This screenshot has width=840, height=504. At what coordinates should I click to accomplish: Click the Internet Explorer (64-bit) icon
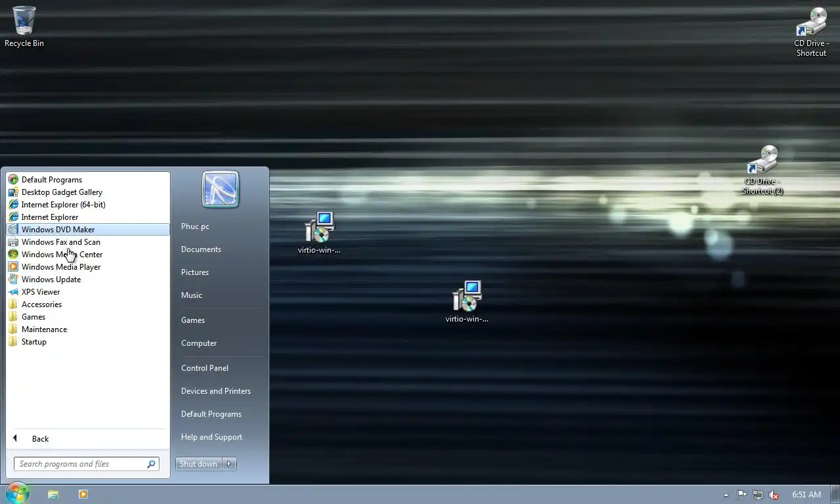13,205
